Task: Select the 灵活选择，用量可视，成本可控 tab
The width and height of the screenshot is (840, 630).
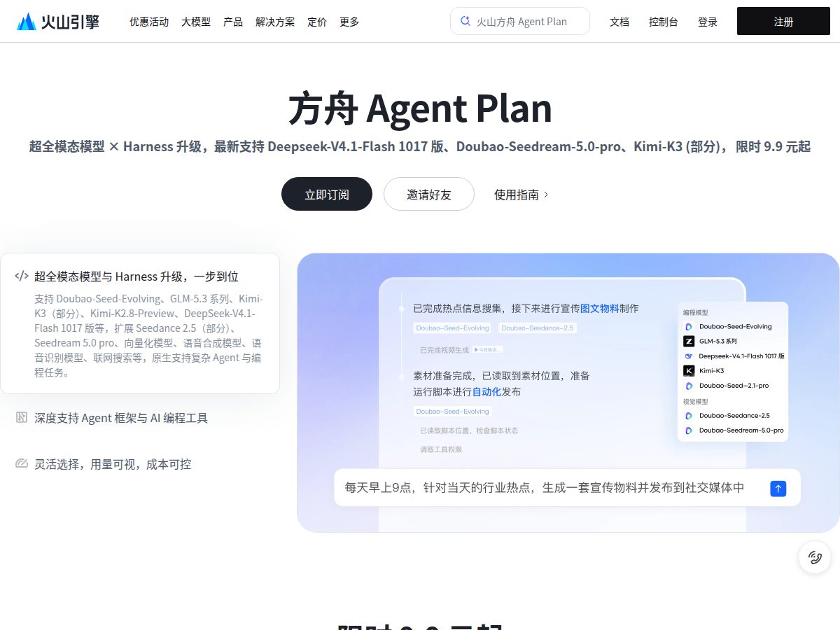Action: click(113, 464)
